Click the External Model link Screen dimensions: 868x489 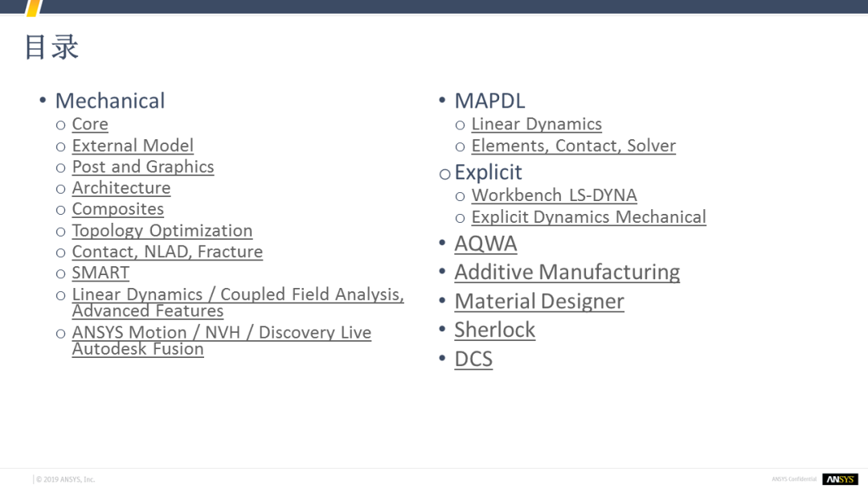tap(133, 146)
